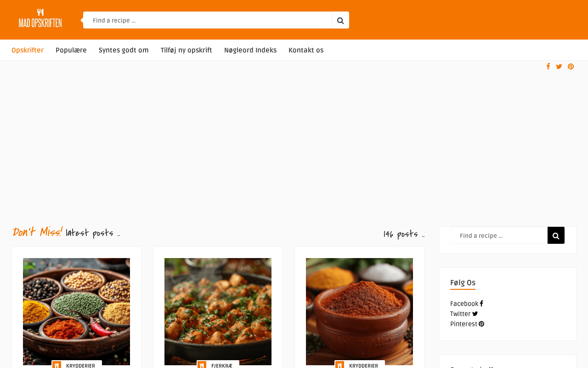Follow the Twitter link under Følg Os
Screen dimensions: 588x368
coord(464,314)
